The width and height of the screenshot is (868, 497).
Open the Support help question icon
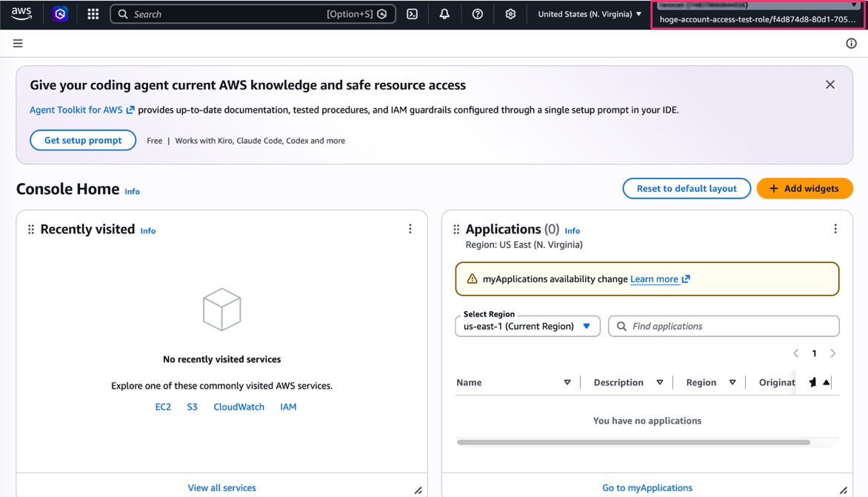tap(477, 14)
